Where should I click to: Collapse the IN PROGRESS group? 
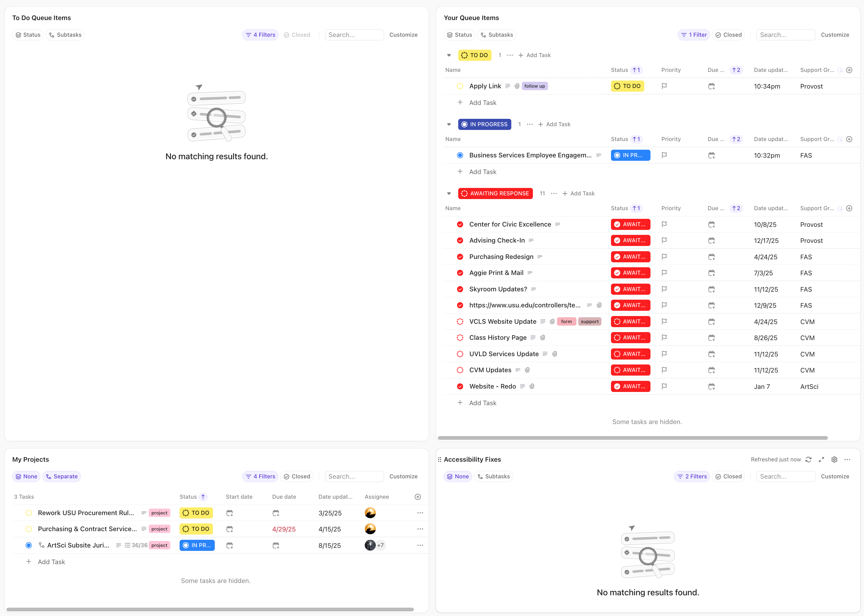pyautogui.click(x=449, y=124)
